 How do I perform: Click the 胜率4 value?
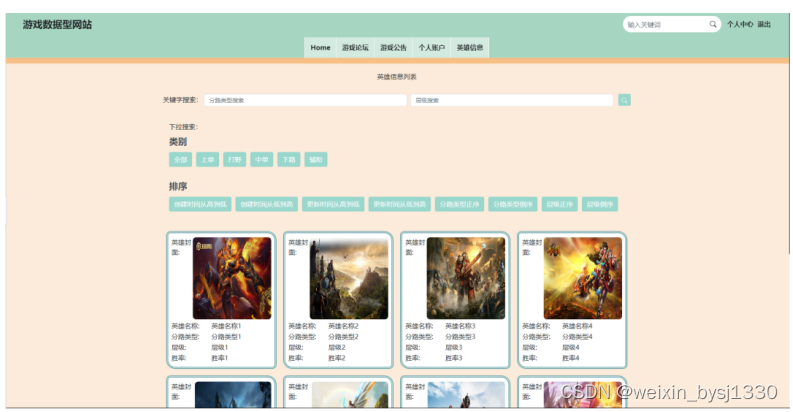click(x=571, y=358)
